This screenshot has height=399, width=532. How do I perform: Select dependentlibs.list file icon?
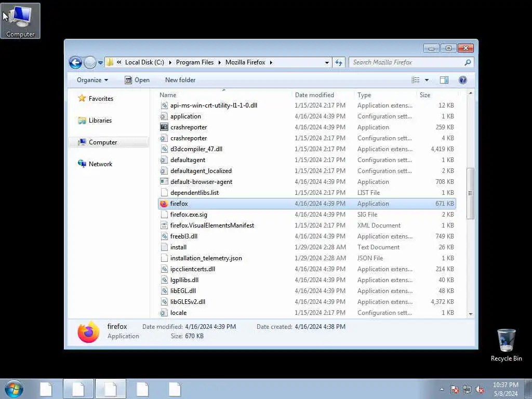click(x=164, y=193)
